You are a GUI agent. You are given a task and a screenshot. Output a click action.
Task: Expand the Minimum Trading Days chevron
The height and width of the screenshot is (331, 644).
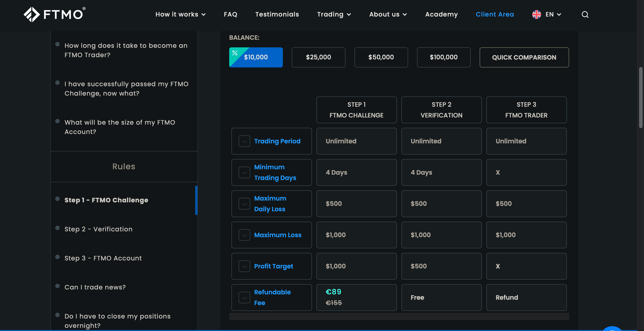(x=244, y=172)
